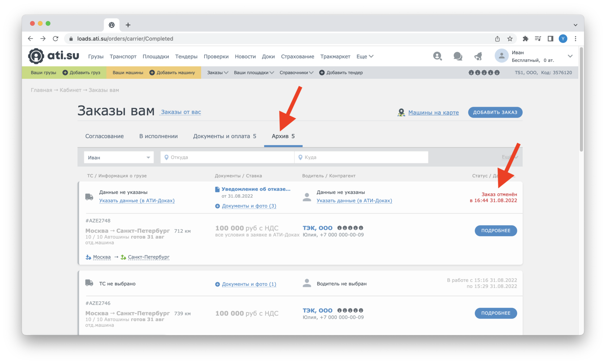606x364 pixels.
Task: Click truck icon in Данные не указаны row
Action: (89, 197)
